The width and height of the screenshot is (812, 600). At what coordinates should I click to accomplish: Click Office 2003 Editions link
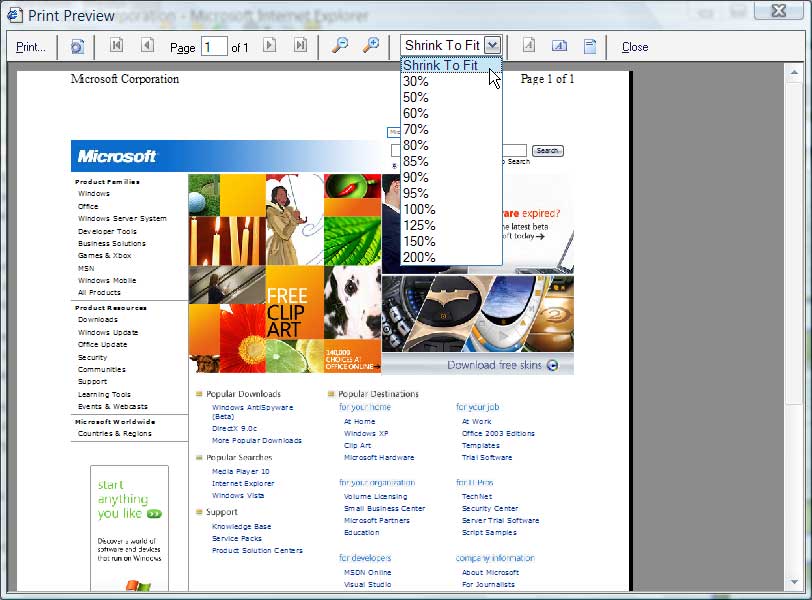pos(498,433)
